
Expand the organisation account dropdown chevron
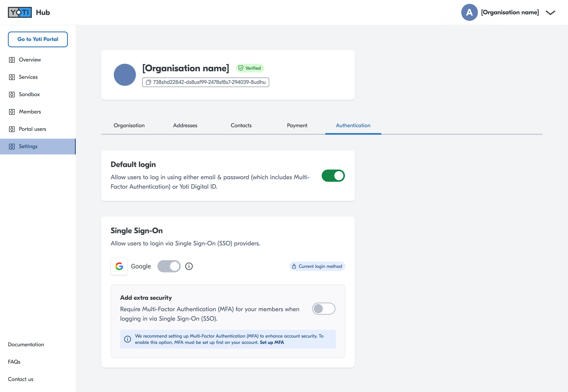tap(550, 13)
